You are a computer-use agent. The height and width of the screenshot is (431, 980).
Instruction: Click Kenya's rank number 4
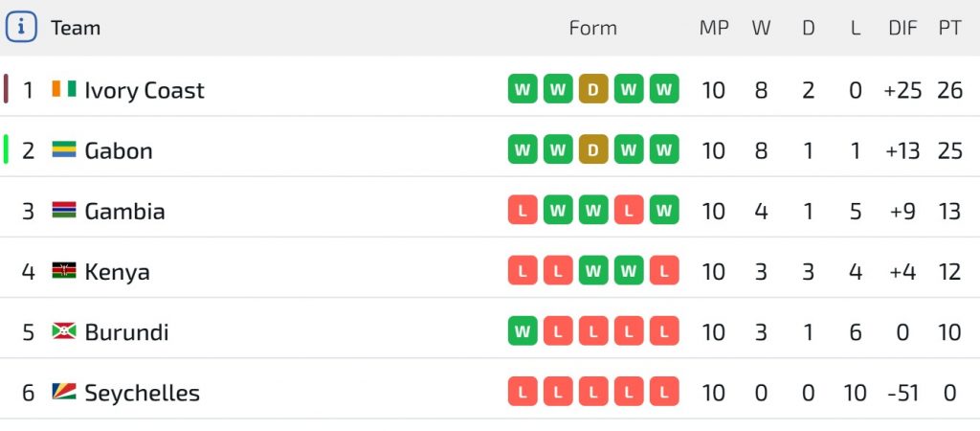(x=28, y=272)
